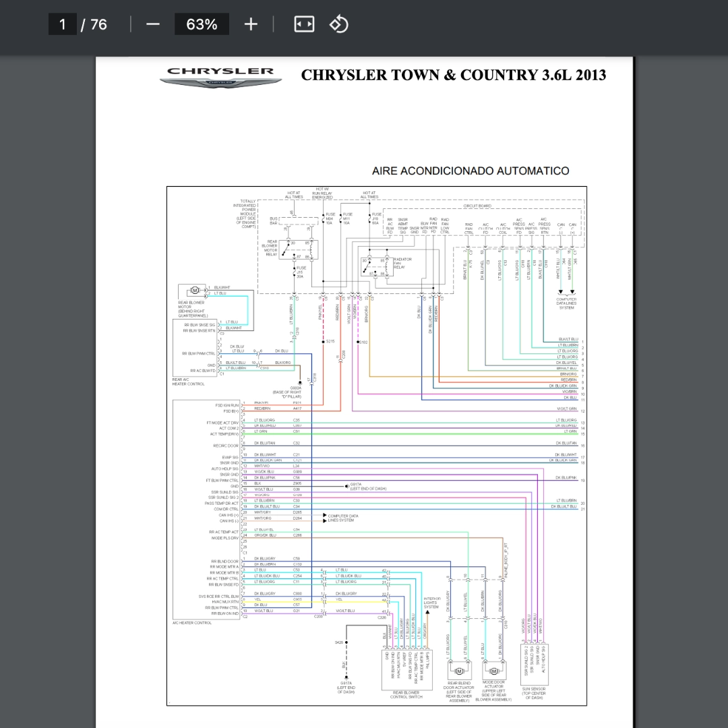Click the 'S426' splice label
The height and width of the screenshot is (728, 728).
click(339, 642)
